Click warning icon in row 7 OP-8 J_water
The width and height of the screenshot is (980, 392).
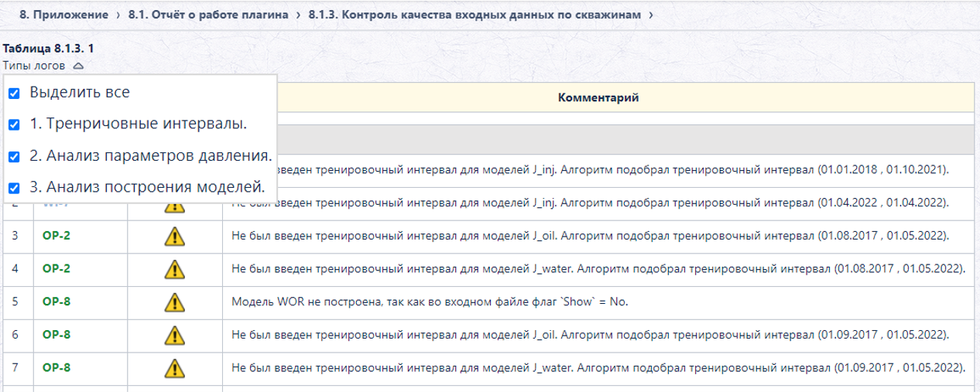coord(175,369)
